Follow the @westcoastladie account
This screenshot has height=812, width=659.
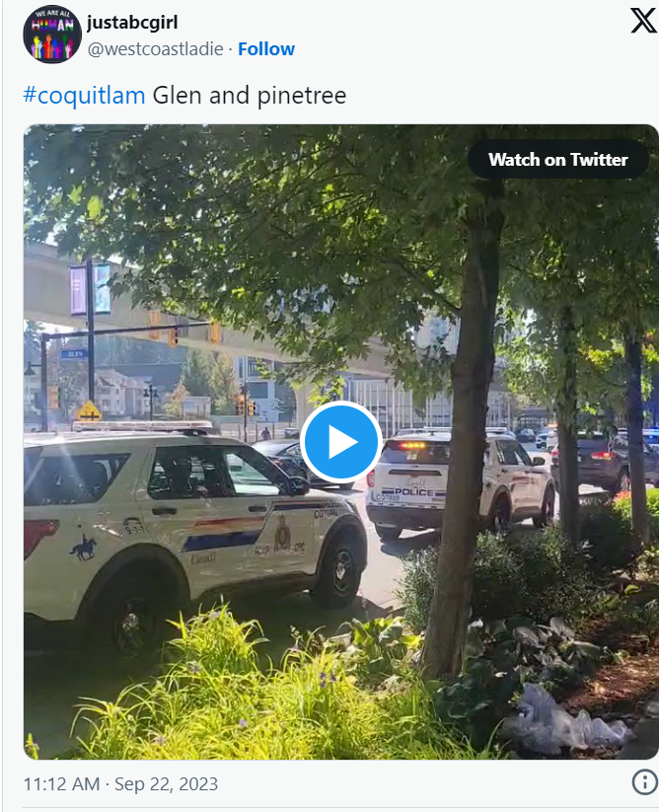266,49
